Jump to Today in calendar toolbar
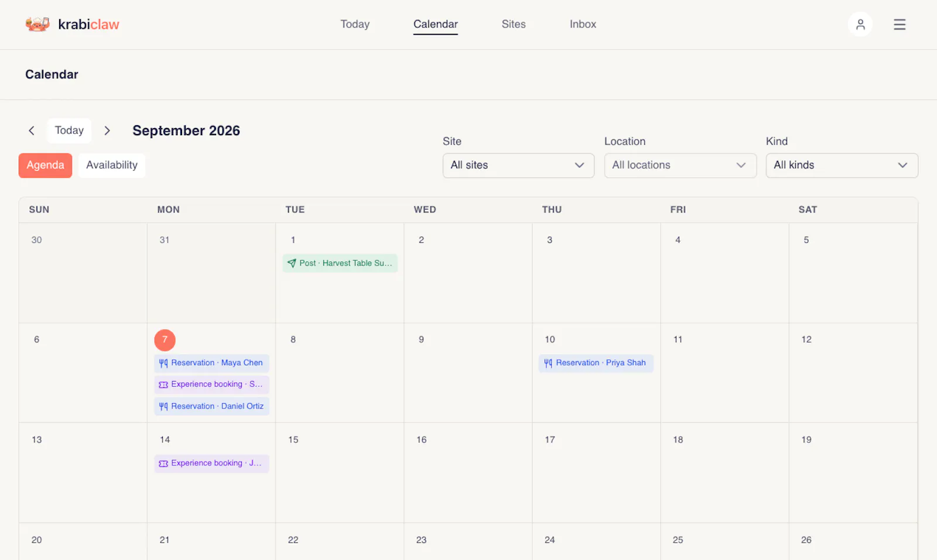 [69, 130]
